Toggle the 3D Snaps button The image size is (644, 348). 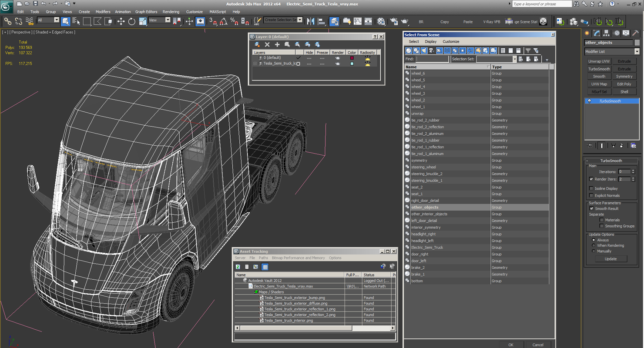tap(213, 21)
